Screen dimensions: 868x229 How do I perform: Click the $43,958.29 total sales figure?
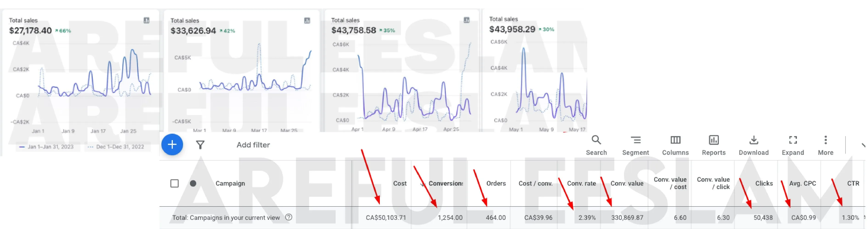click(x=512, y=29)
